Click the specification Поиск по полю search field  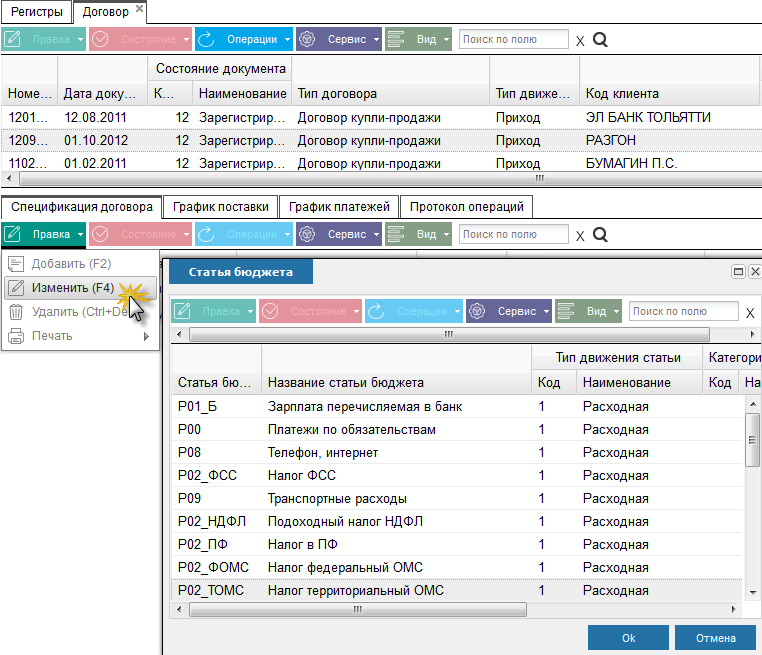514,235
